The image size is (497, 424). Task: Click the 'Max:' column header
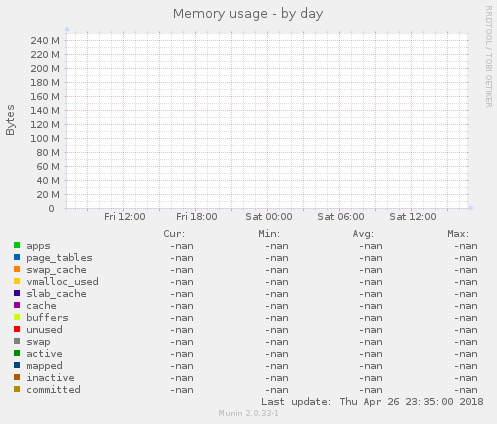point(458,234)
